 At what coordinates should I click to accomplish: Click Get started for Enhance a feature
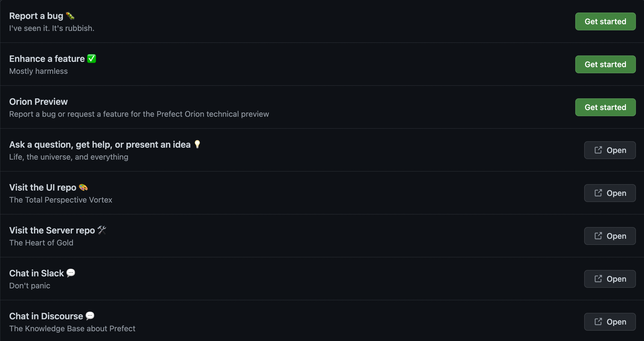click(x=605, y=64)
